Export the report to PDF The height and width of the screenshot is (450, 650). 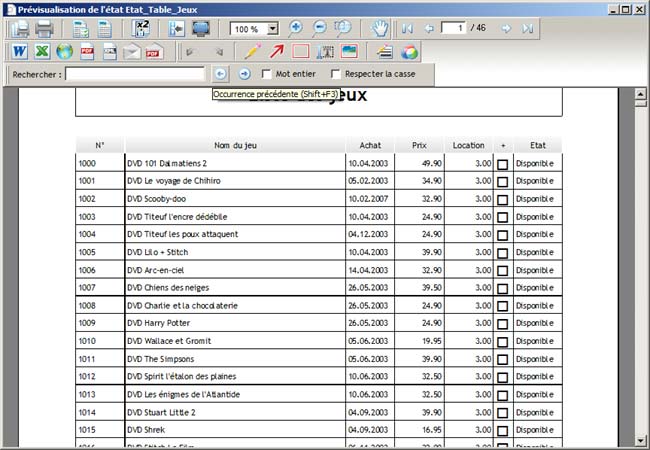click(x=87, y=52)
